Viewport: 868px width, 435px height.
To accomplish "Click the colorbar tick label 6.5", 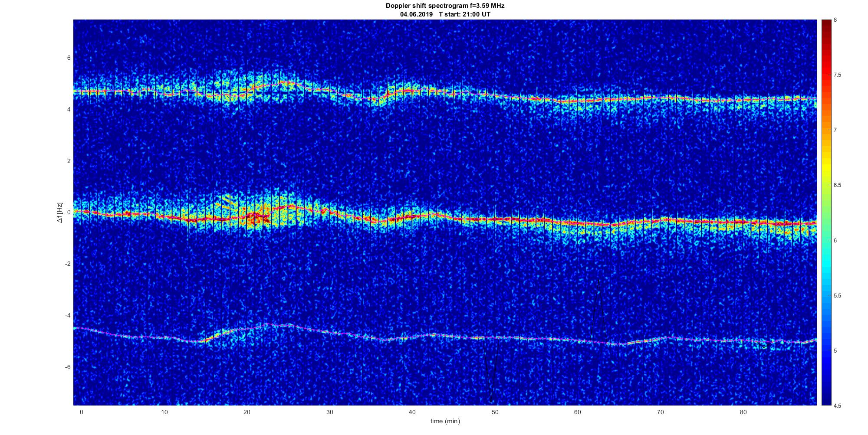I will tap(837, 185).
